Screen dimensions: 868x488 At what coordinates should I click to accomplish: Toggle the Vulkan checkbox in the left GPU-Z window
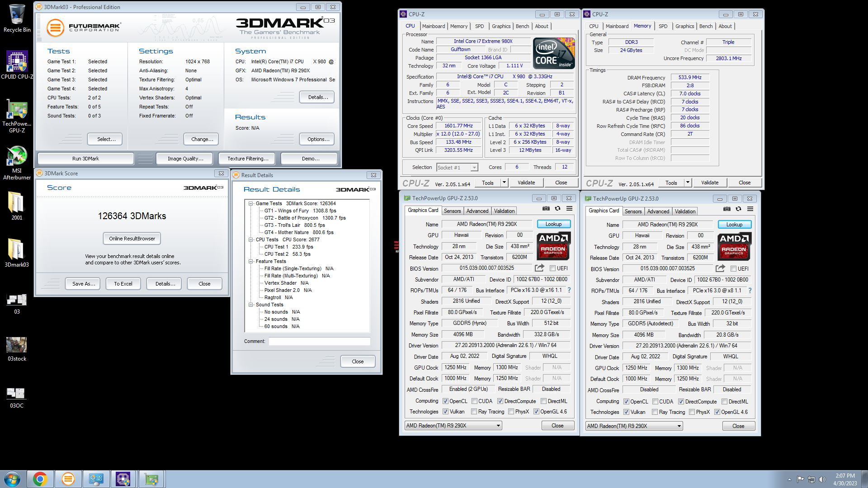pos(445,412)
